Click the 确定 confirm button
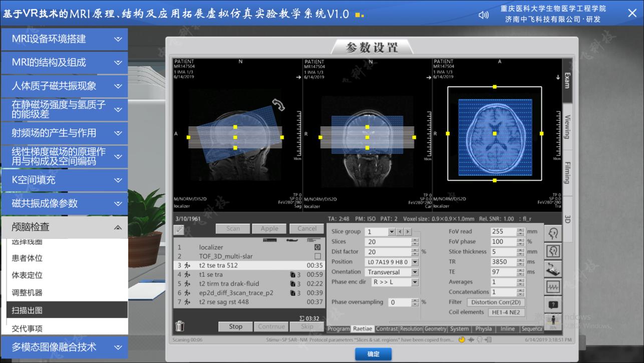 [x=373, y=354]
